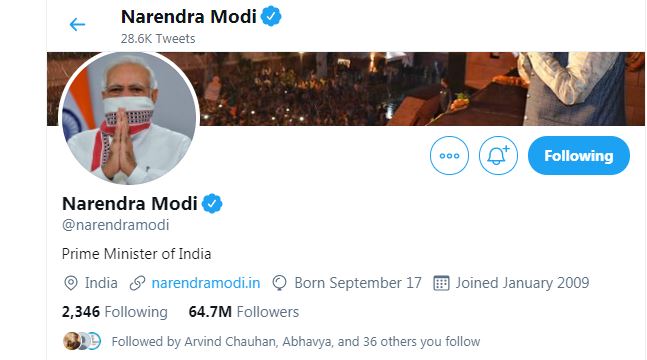Click the @narendramodi handle text

[x=116, y=225]
